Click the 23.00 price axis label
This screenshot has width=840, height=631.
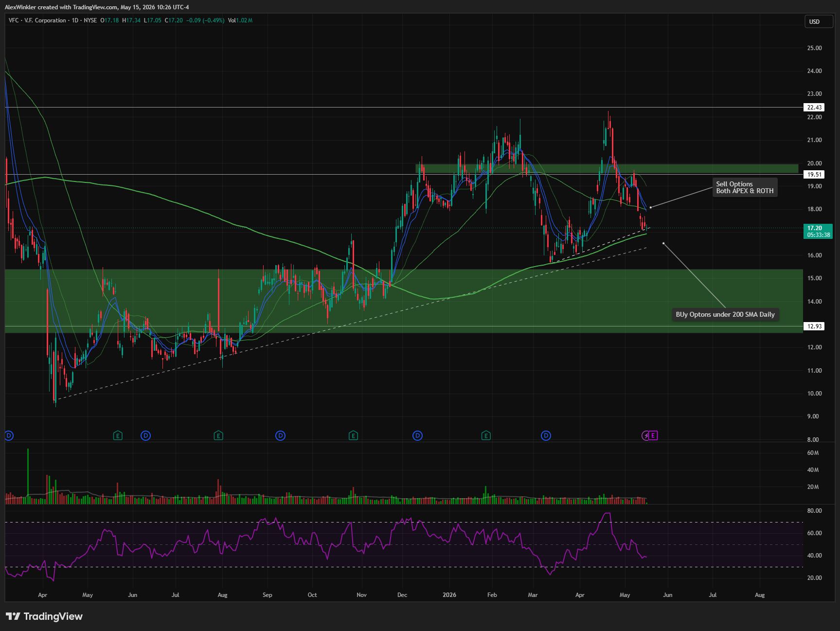pyautogui.click(x=815, y=94)
